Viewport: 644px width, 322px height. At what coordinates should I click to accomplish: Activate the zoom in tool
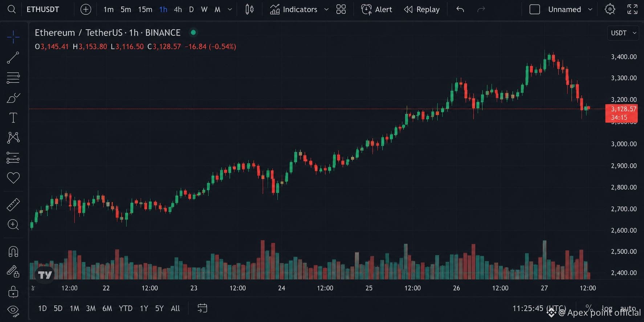tap(13, 225)
